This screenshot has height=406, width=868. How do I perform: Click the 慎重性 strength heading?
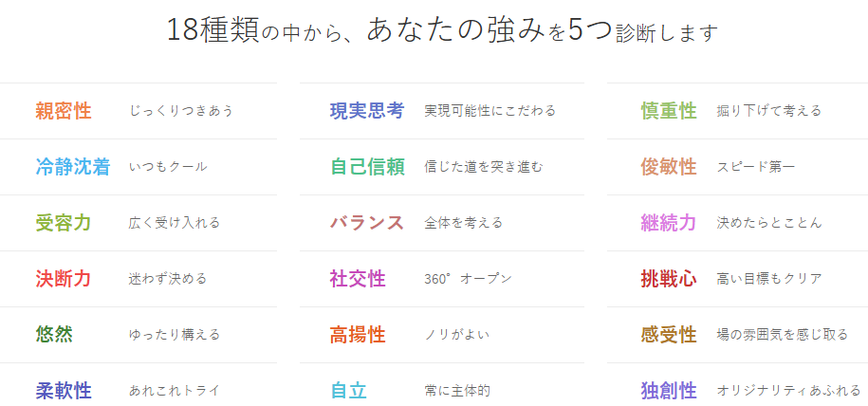click(x=669, y=111)
